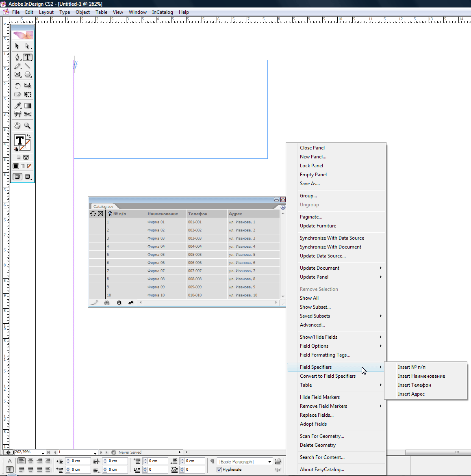Apply None swatch in toolbox

pyautogui.click(x=29, y=167)
